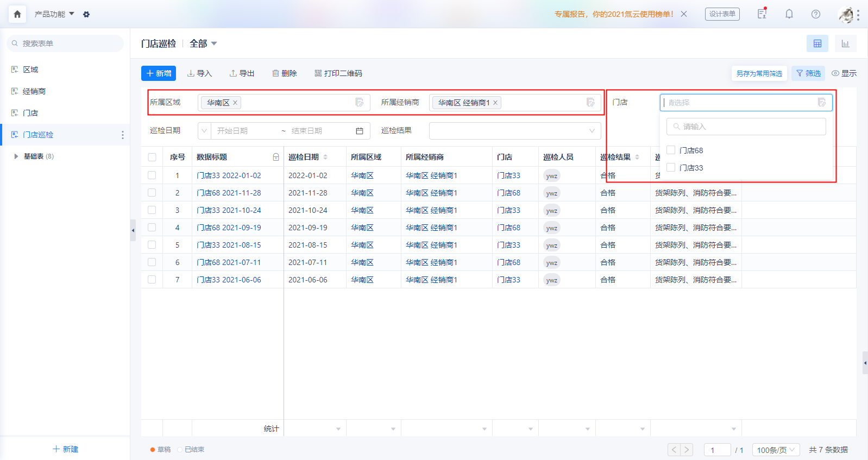Tick the 门店33 checkbox option
Viewport: 868px width, 460px height.
[x=671, y=167]
